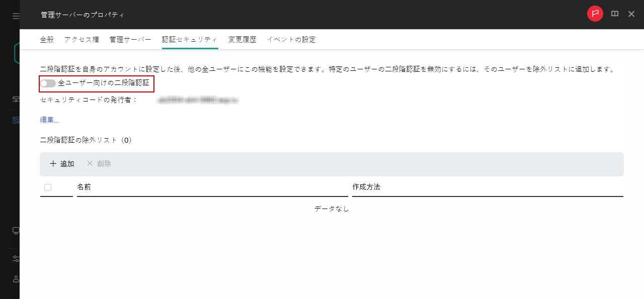Click the 編集 link below the issuer field
The width and height of the screenshot is (644, 299).
47,120
